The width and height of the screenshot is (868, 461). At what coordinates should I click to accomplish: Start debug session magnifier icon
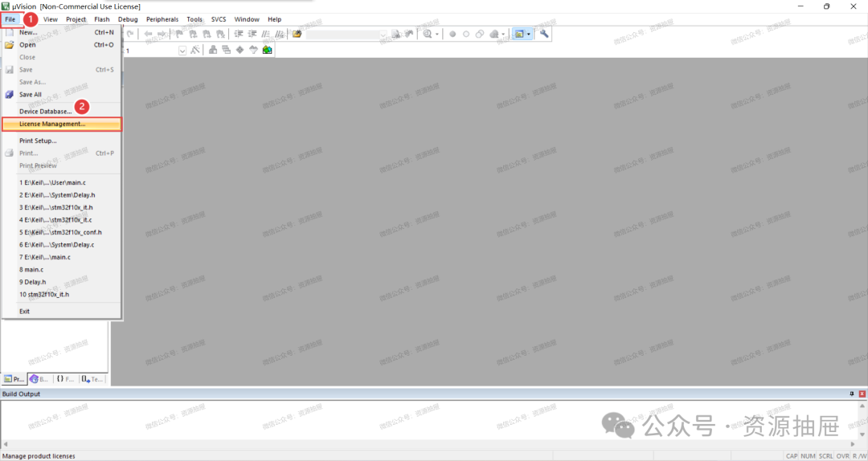[428, 35]
